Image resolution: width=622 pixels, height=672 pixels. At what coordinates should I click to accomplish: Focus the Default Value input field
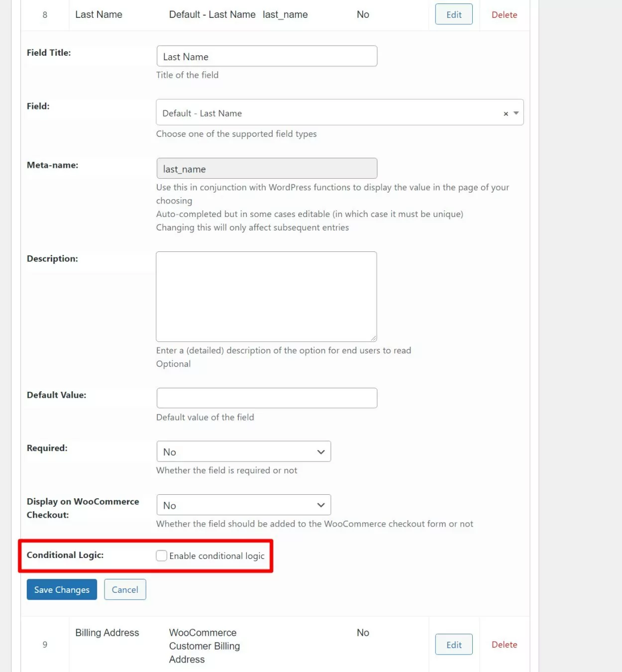[x=267, y=398]
